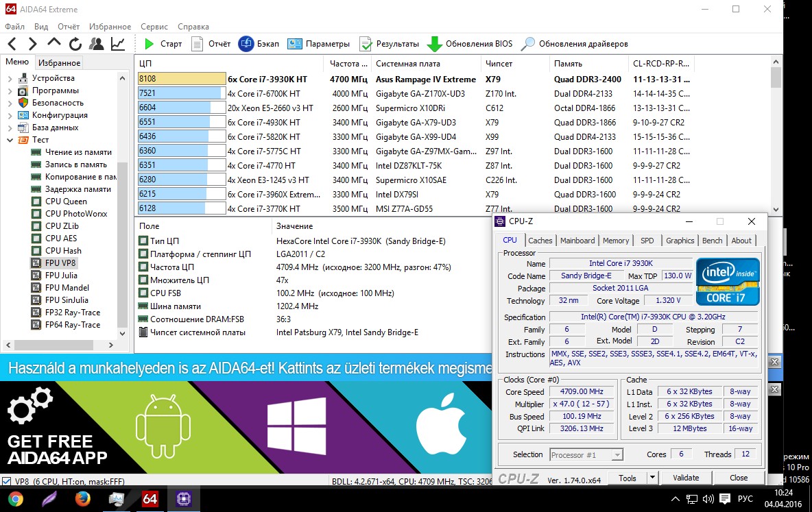Click the results list vertical scrollbar
This screenshot has width=812, height=512.
click(776, 137)
